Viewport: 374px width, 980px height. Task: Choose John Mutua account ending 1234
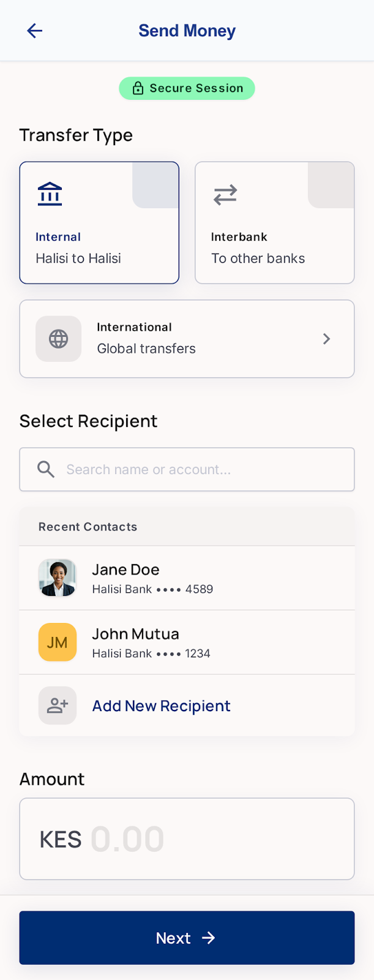click(187, 642)
